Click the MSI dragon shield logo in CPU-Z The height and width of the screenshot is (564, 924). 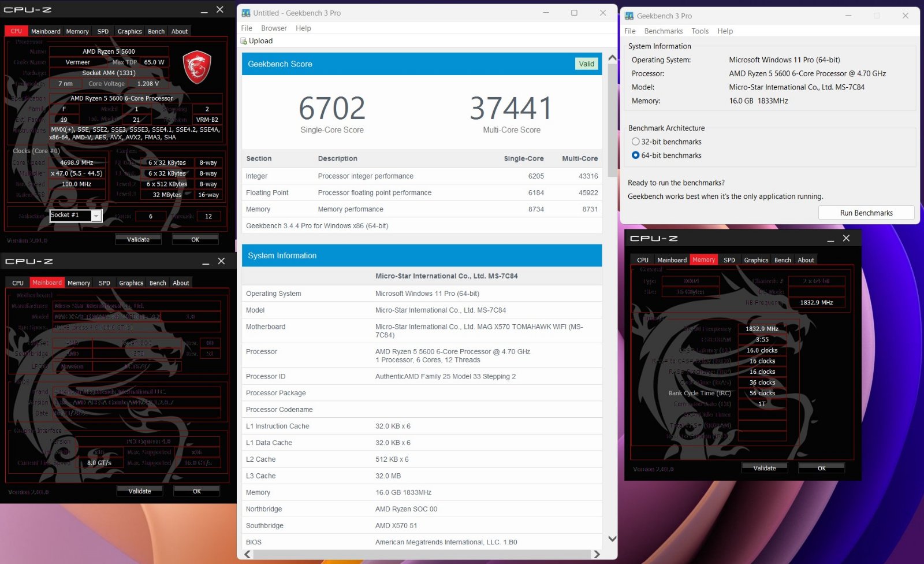197,68
